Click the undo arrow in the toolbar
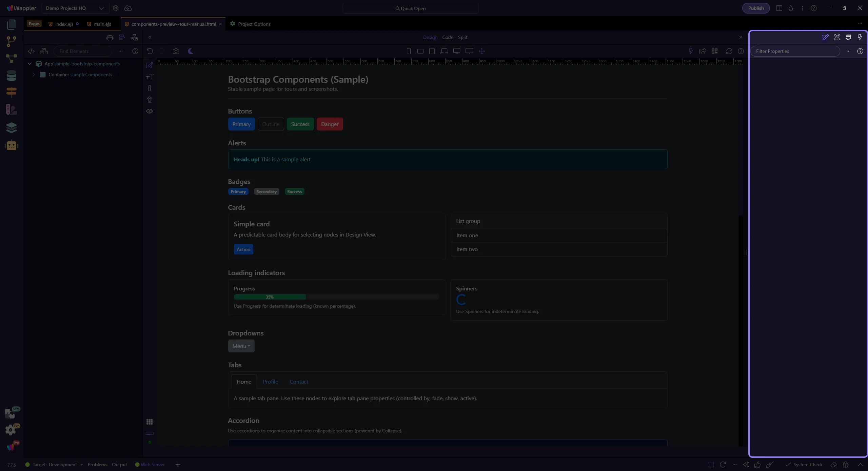 tap(150, 51)
